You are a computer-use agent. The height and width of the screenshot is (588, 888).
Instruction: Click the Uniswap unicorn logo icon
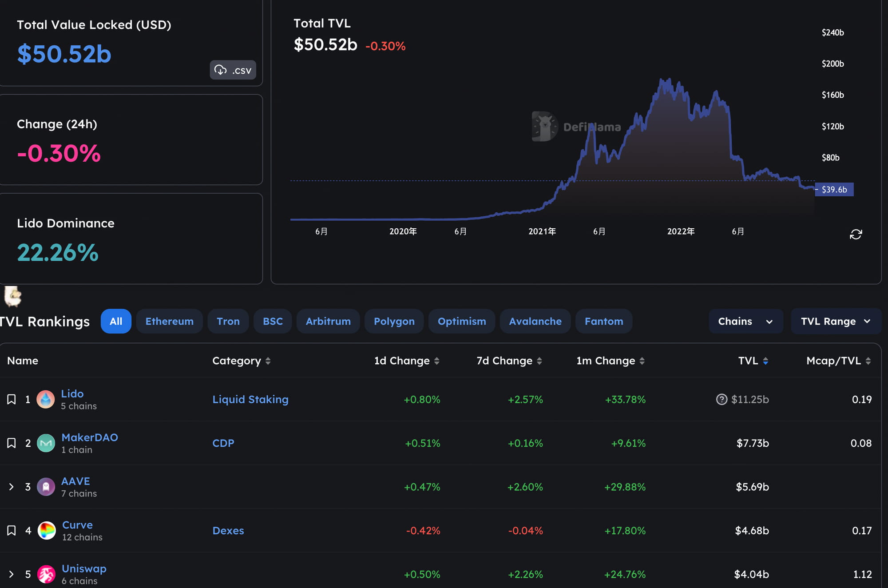point(46,574)
